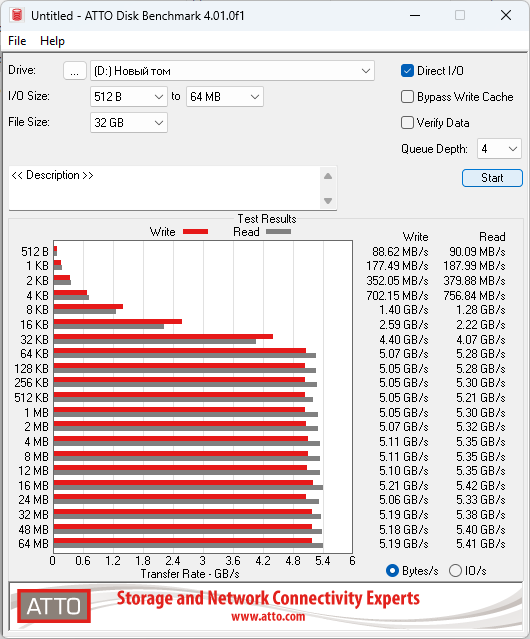Expand the 512 B minimum I/O size dropdown
This screenshot has height=639, width=530.
129,97
